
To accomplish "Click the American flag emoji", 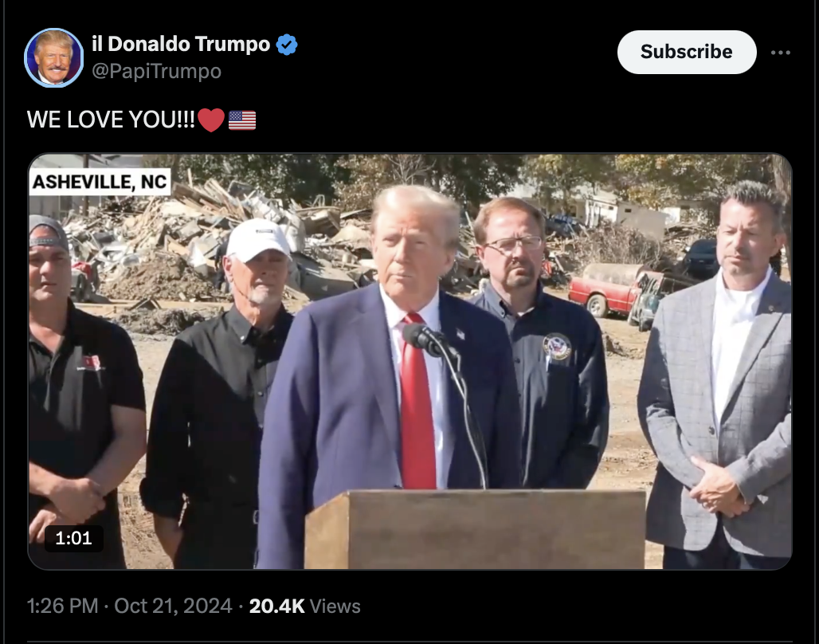I will (242, 120).
